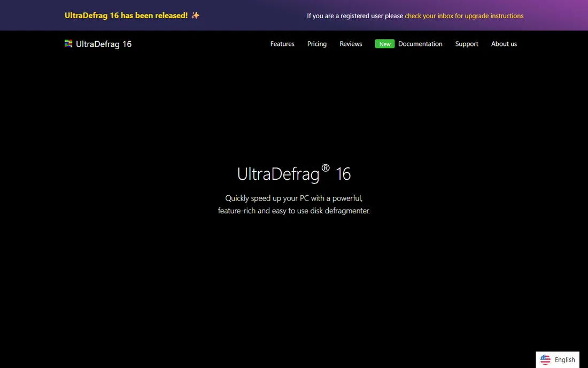Click the UltraDefrag 16 brand name
This screenshot has height=368, width=588.
[x=104, y=44]
